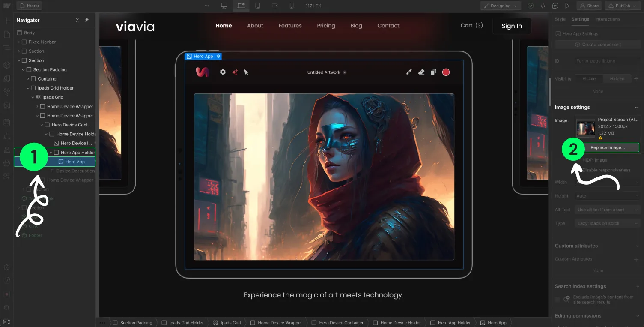Screen dimensions: 644x327
Task: Click the ID in-page linking field
Action: point(608,61)
